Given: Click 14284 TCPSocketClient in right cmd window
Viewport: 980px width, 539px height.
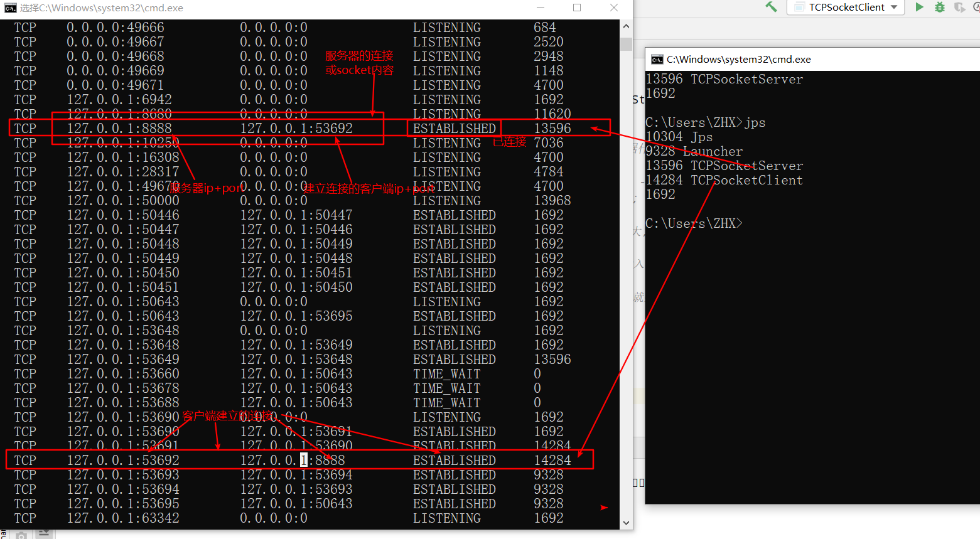Looking at the screenshot, I should coord(724,181).
